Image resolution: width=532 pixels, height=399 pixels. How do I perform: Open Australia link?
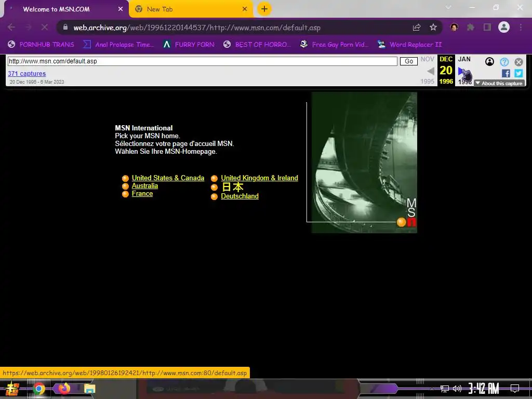coord(145,185)
